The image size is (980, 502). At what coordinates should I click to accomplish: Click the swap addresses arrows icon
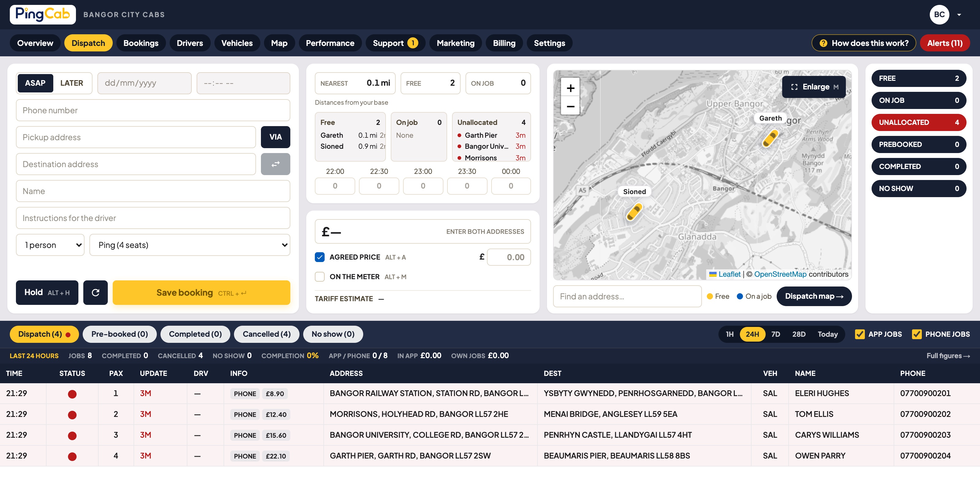point(275,164)
